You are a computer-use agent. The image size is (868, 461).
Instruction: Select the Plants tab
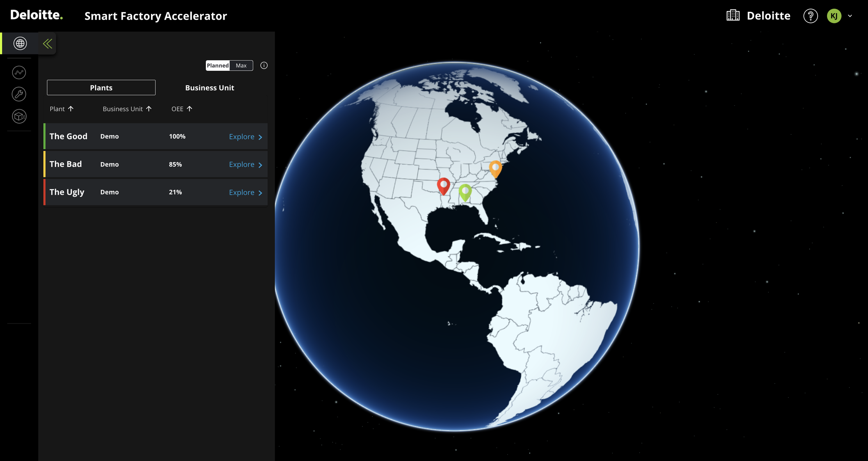point(101,88)
